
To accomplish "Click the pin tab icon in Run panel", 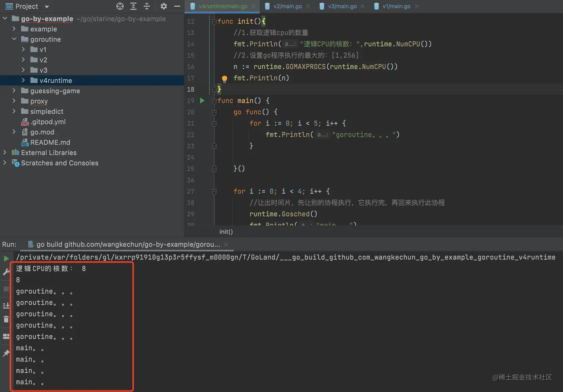I will coord(6,353).
